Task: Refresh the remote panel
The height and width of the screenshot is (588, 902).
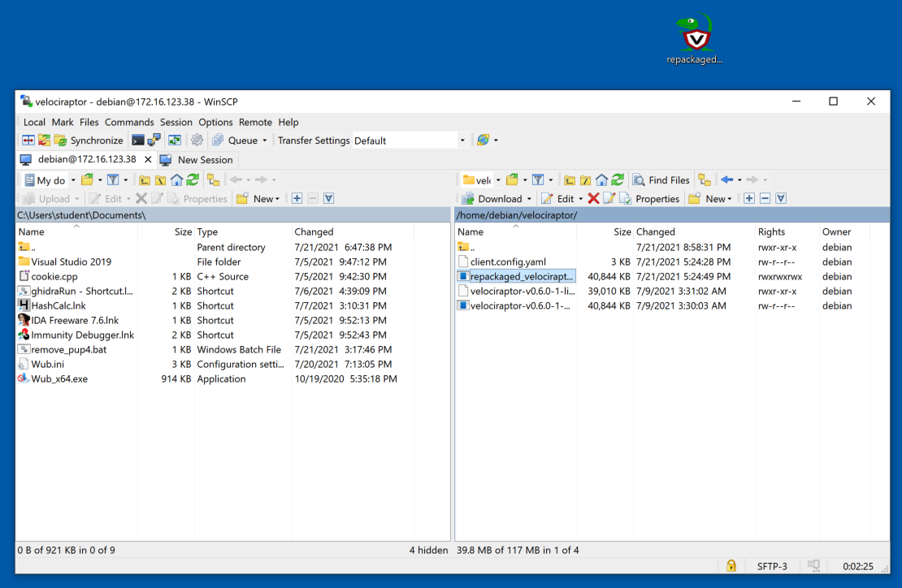Action: 618,180
